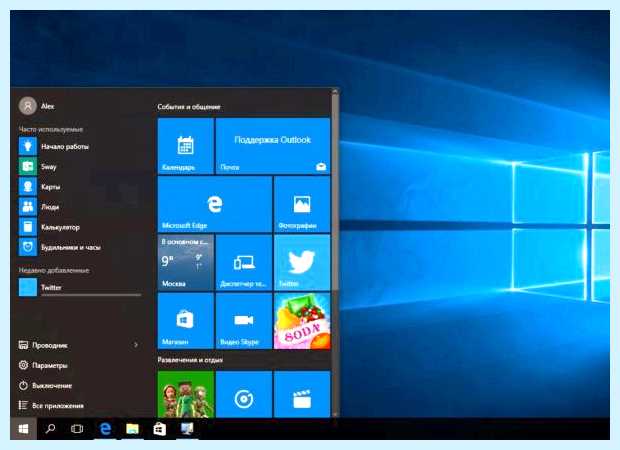
Task: Expand the Проводник jump list arrow
Action: 136,345
